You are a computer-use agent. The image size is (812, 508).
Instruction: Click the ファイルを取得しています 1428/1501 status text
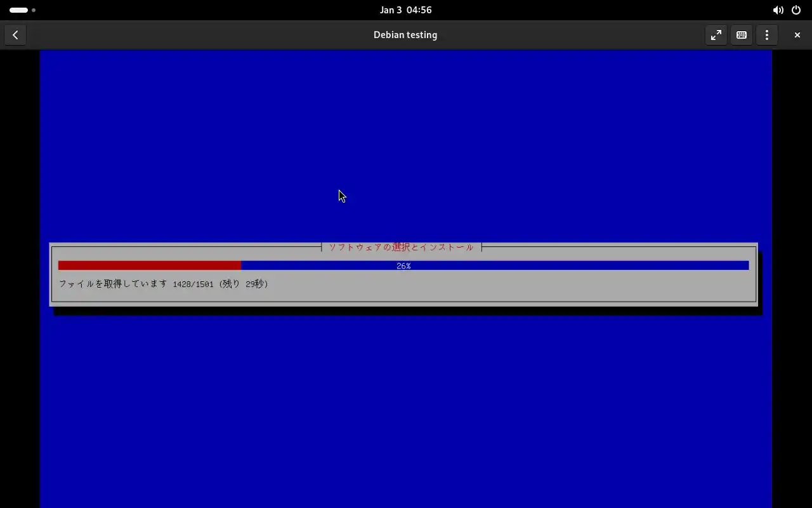tap(164, 284)
